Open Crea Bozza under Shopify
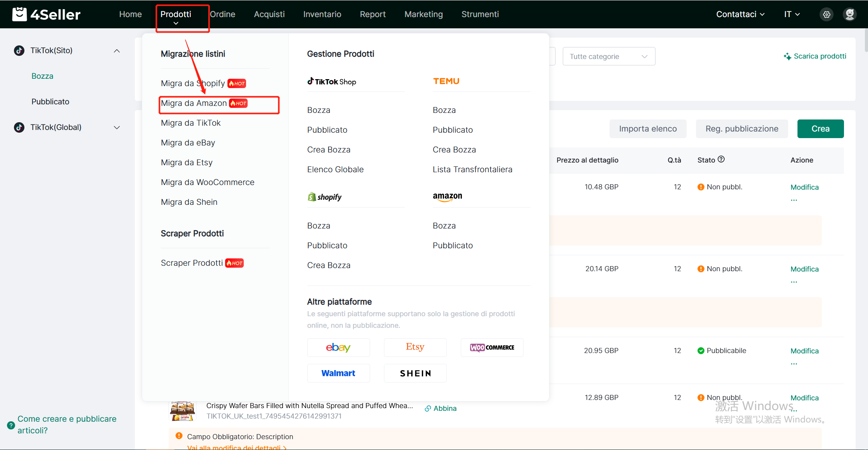Viewport: 868px width, 450px height. (x=329, y=265)
